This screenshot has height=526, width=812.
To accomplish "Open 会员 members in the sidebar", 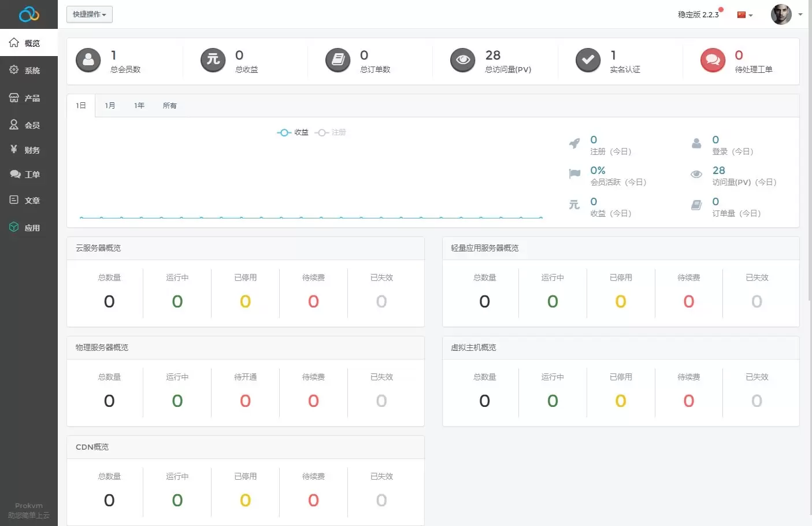I will [29, 125].
